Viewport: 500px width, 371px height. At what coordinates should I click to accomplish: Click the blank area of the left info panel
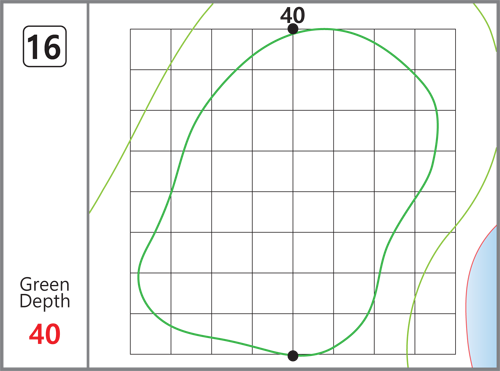click(x=45, y=167)
